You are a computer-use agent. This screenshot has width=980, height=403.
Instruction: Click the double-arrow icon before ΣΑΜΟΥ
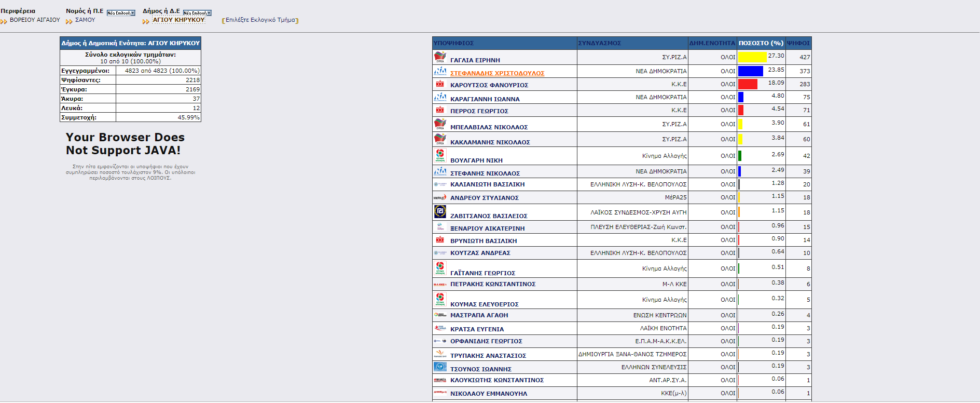(69, 21)
